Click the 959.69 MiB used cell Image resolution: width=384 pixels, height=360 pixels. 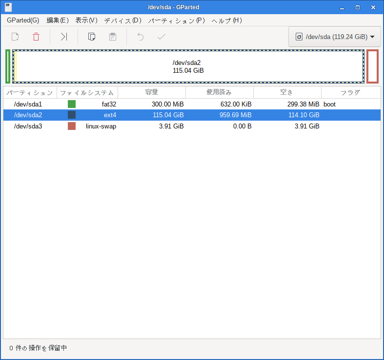click(x=236, y=115)
